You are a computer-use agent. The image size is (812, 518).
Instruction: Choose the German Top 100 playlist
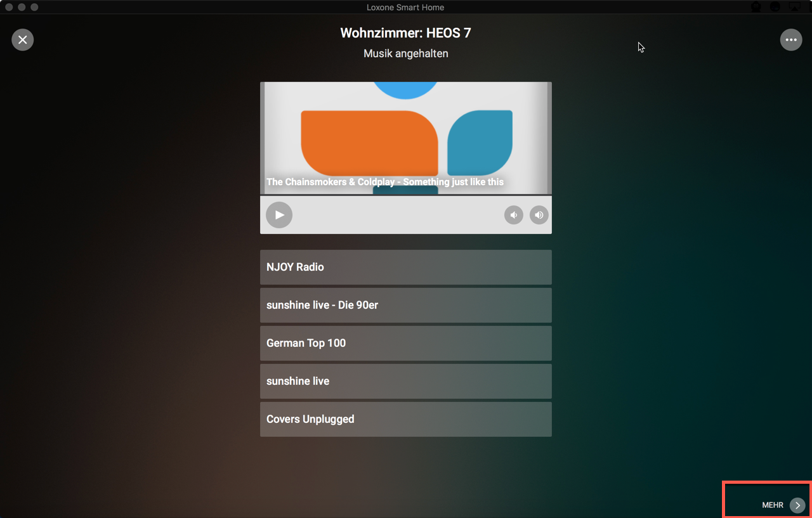(406, 343)
